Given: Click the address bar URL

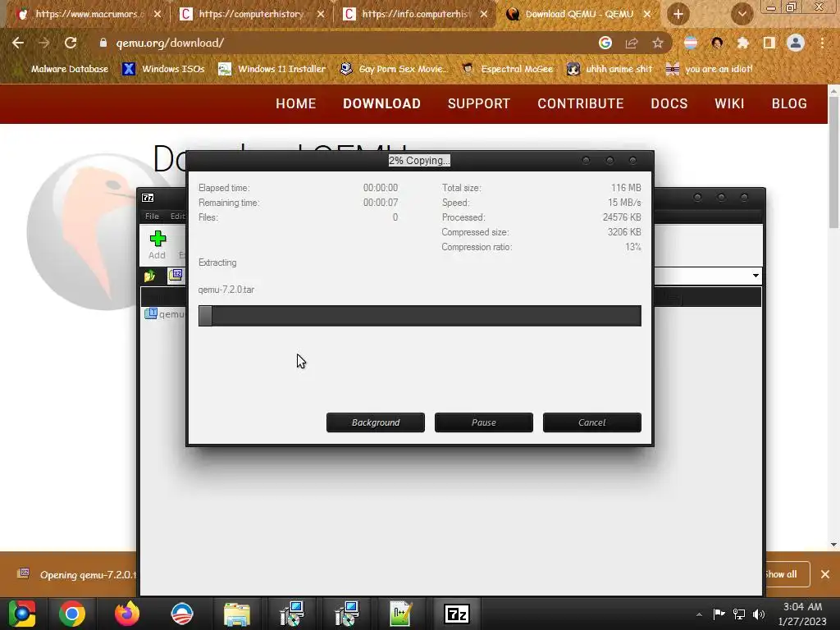Looking at the screenshot, I should (x=170, y=43).
